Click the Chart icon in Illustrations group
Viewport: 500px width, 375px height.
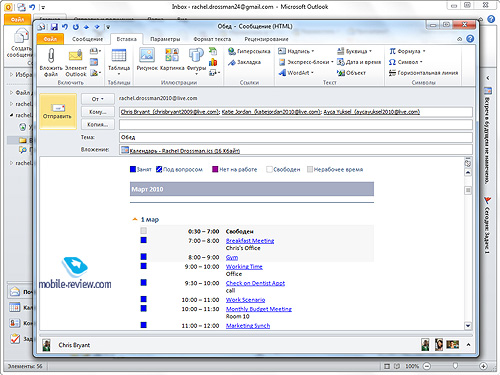213,62
